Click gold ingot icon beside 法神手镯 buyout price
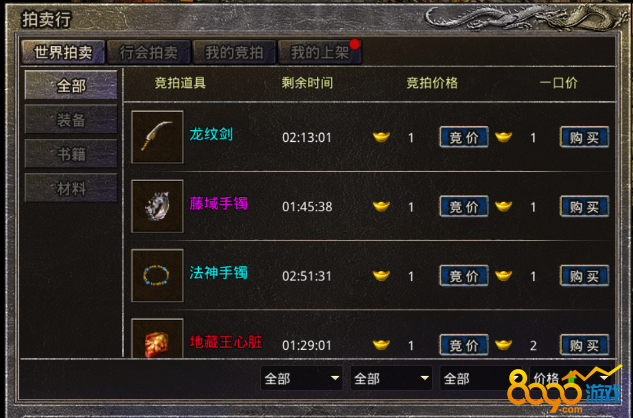This screenshot has height=418, width=633. coord(503,276)
